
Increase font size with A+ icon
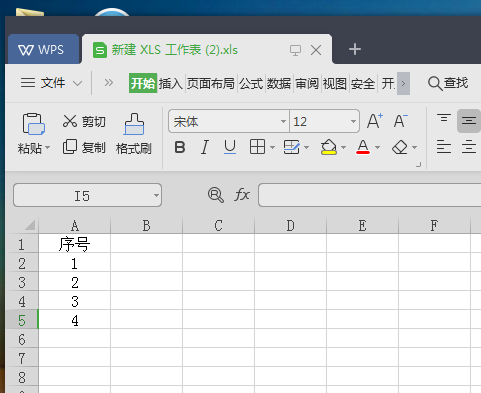click(x=375, y=121)
